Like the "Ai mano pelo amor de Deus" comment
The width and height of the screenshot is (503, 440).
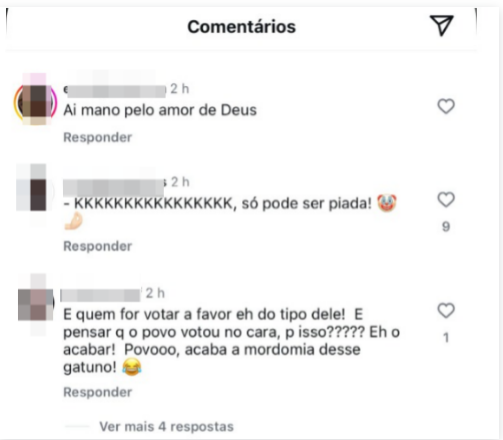pyautogui.click(x=446, y=106)
